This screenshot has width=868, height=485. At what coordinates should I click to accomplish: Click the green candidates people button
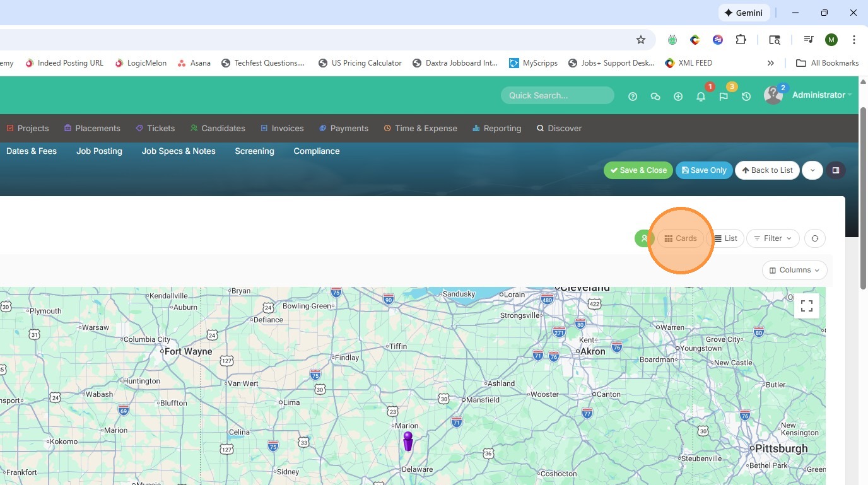(643, 238)
